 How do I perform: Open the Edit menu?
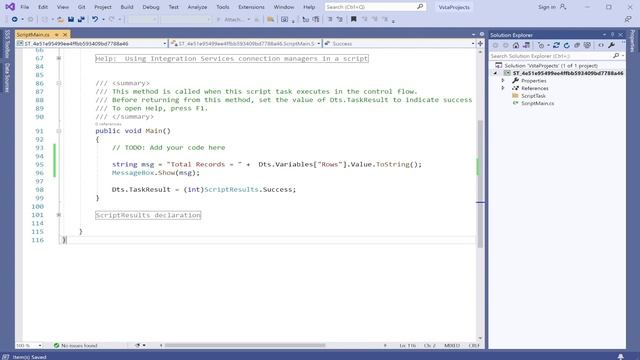[42, 7]
